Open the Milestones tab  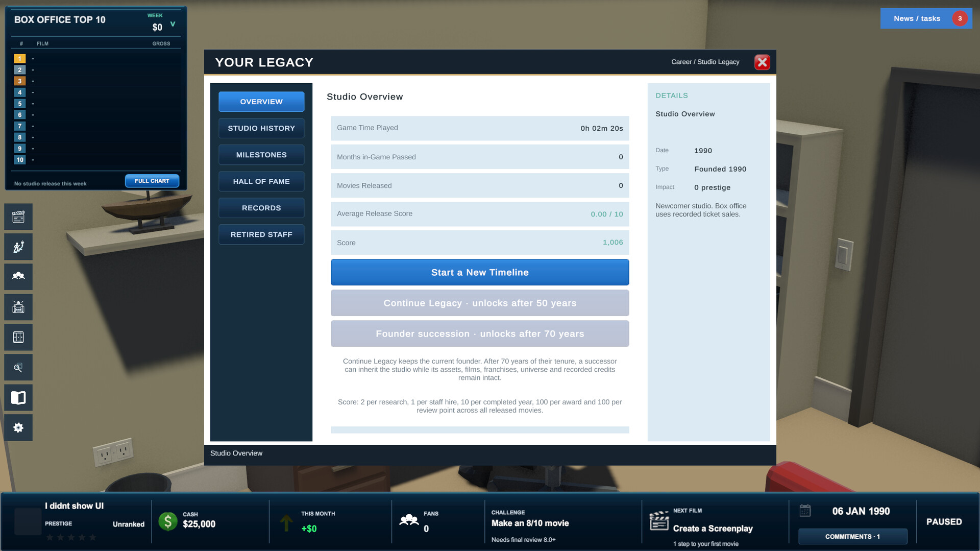coord(261,155)
